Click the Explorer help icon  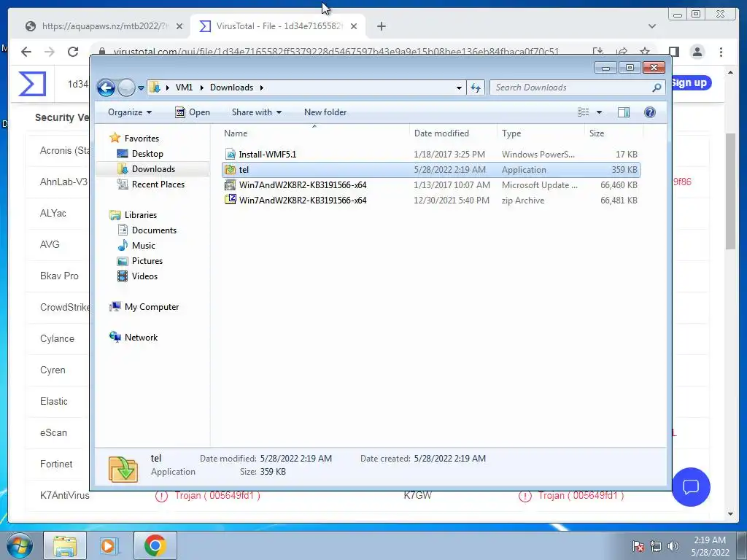point(649,112)
